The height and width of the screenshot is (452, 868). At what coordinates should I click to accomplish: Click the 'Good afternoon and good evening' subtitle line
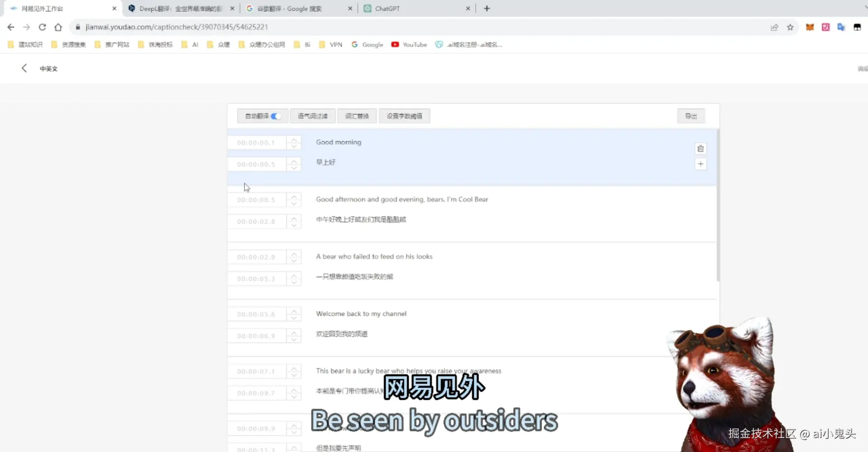tap(402, 199)
